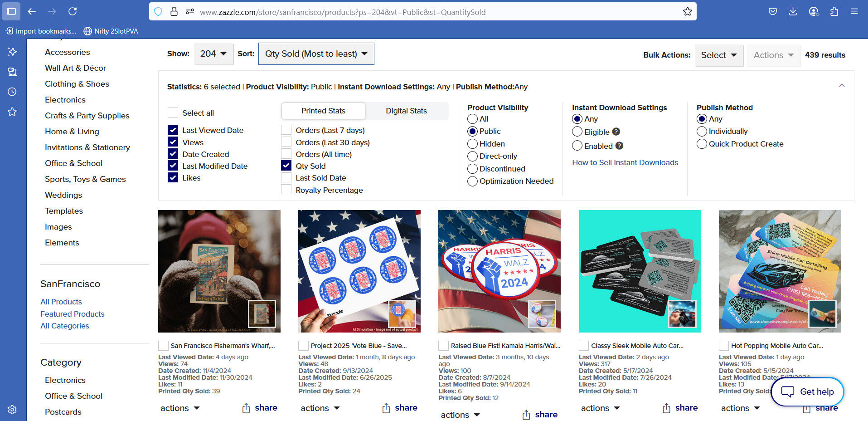Click the browser reload icon
The width and height of the screenshot is (868, 421).
coord(73,11)
